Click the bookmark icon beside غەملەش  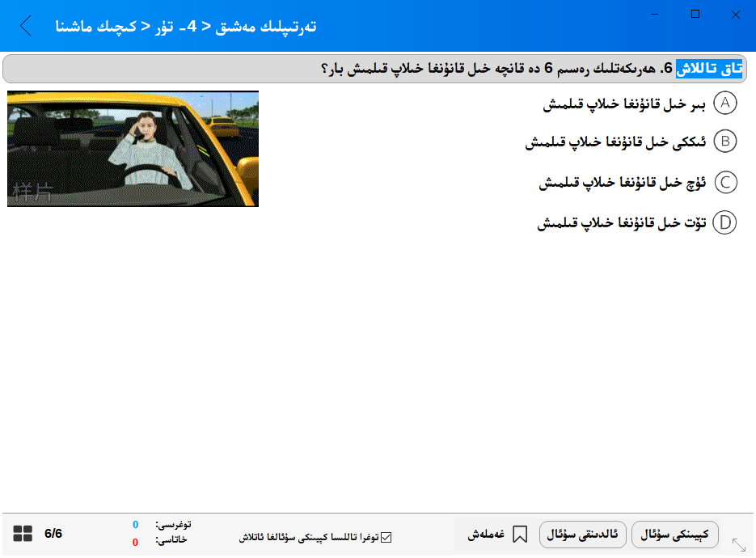(520, 534)
